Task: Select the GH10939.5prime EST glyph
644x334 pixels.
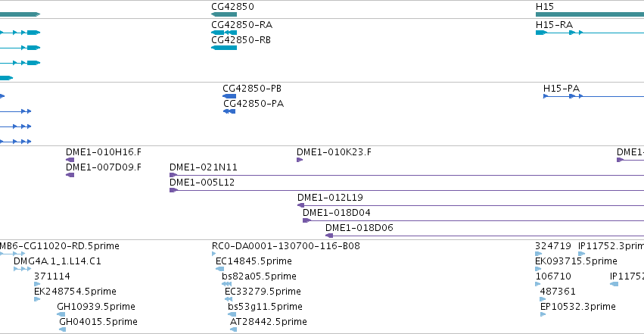Action: [x=61, y=314]
